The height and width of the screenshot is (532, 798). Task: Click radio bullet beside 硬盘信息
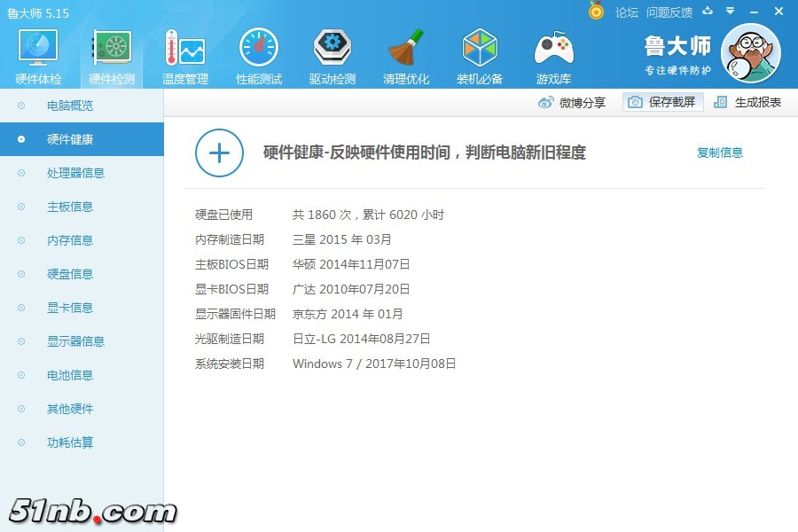point(21,274)
